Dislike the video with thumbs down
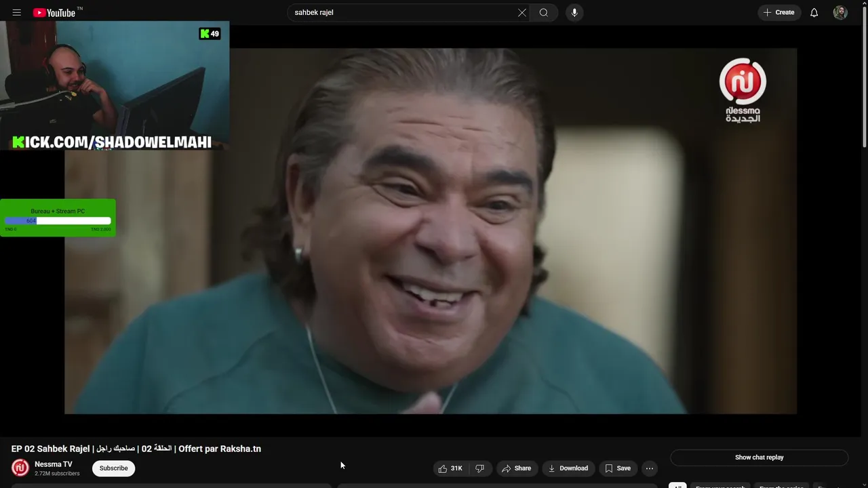Viewport: 868px width, 488px height. (x=479, y=468)
